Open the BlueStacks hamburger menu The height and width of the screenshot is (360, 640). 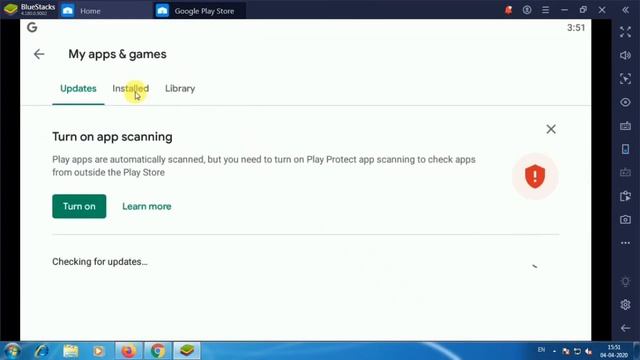point(545,10)
